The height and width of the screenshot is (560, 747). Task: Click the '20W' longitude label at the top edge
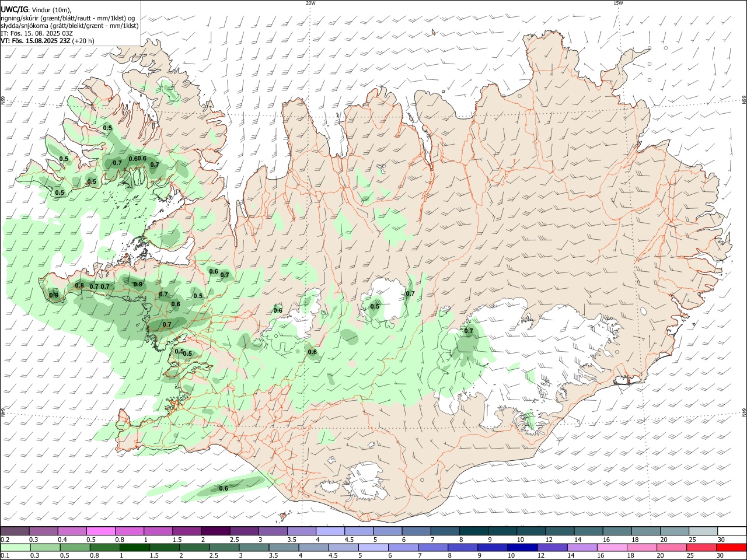(x=310, y=3)
